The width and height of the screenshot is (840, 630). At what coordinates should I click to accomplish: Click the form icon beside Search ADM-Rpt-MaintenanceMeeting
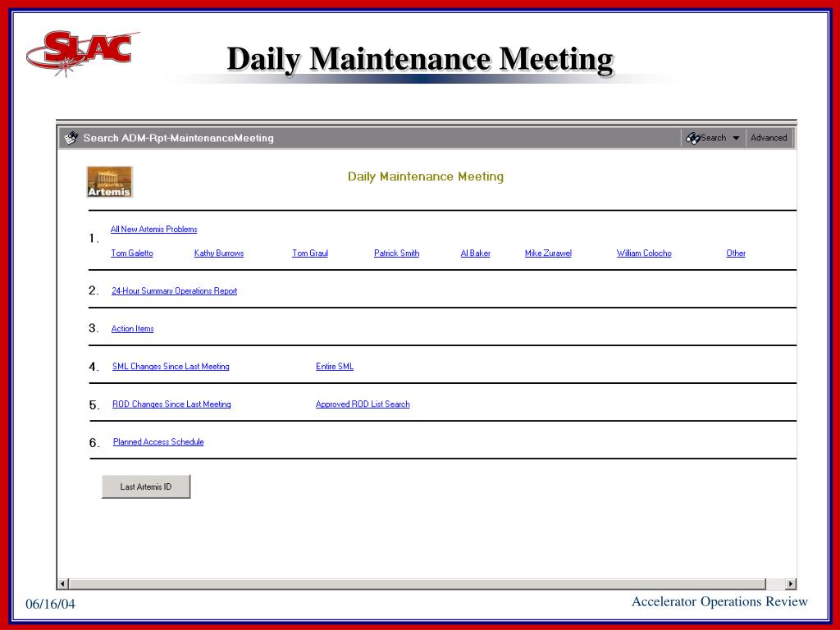point(71,138)
